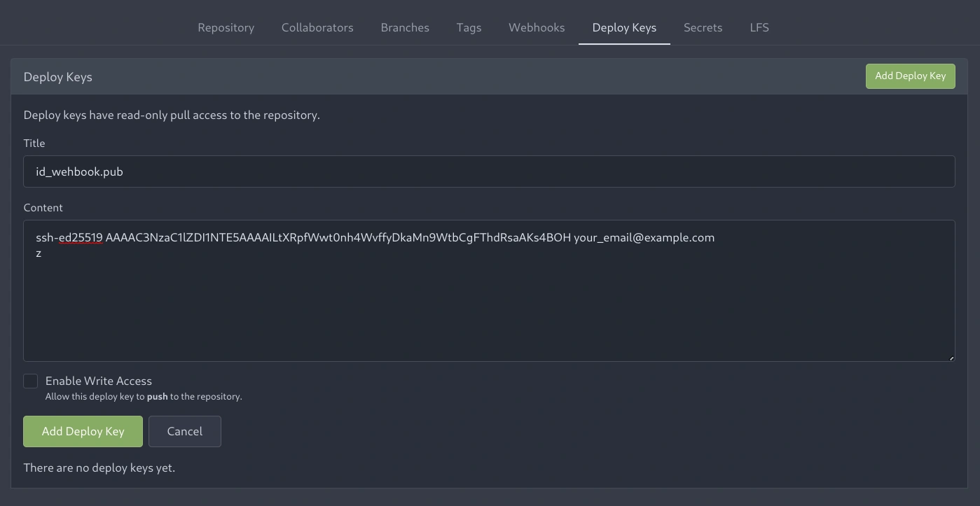Viewport: 980px width, 506px height.
Task: Open the Repository settings tab
Action: click(x=226, y=27)
